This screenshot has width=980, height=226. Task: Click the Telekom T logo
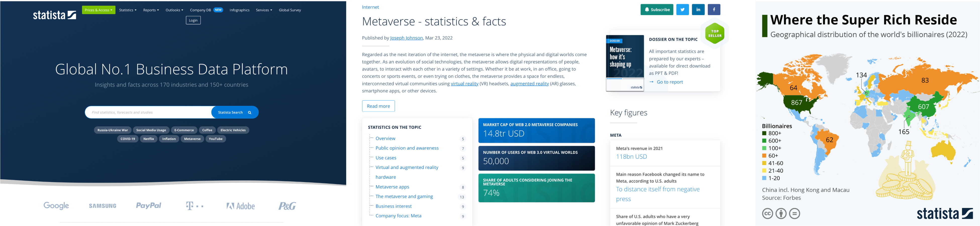(x=195, y=206)
